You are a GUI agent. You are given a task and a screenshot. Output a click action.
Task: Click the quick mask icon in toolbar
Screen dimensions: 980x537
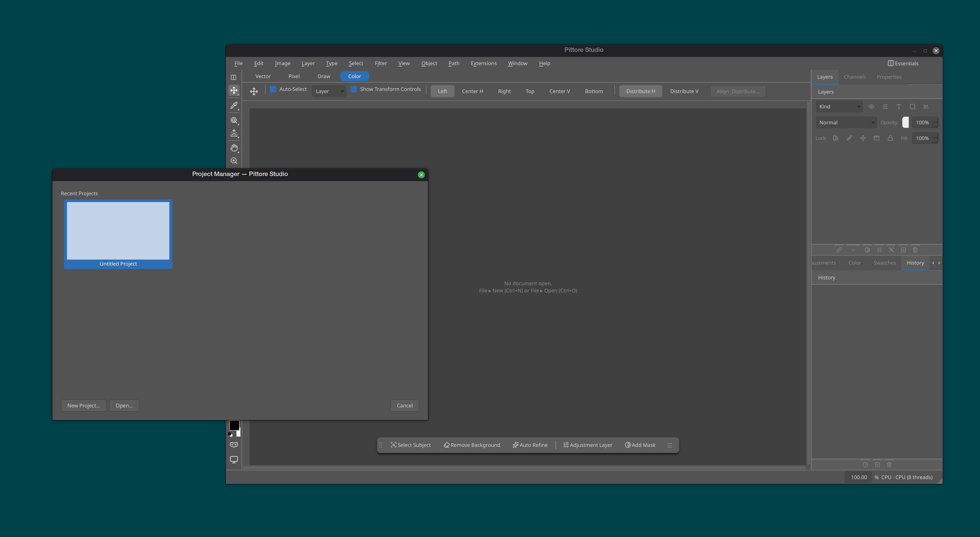pos(234,445)
